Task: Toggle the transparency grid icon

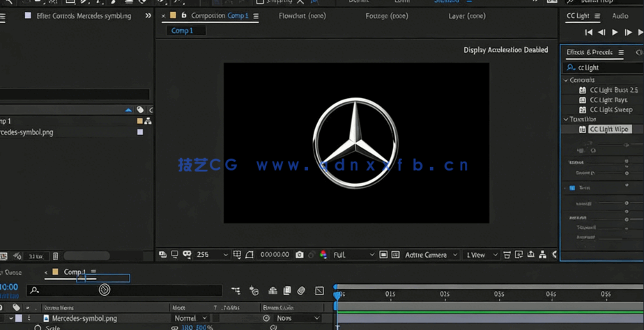Action: coord(395,255)
